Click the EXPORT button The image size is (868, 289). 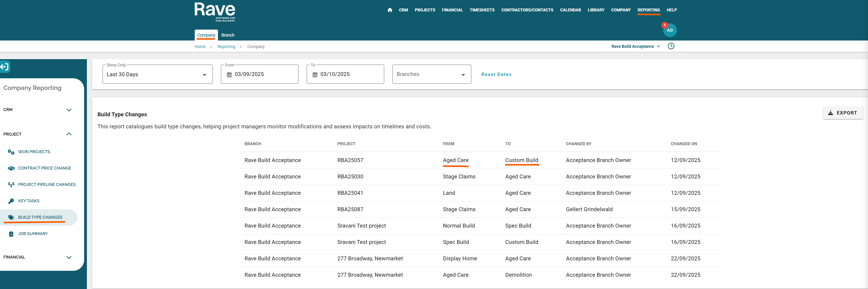843,113
